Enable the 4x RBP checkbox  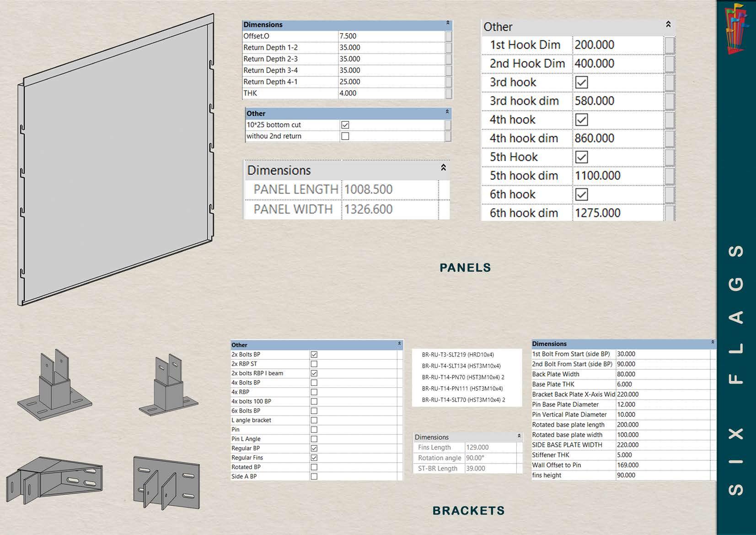click(314, 392)
